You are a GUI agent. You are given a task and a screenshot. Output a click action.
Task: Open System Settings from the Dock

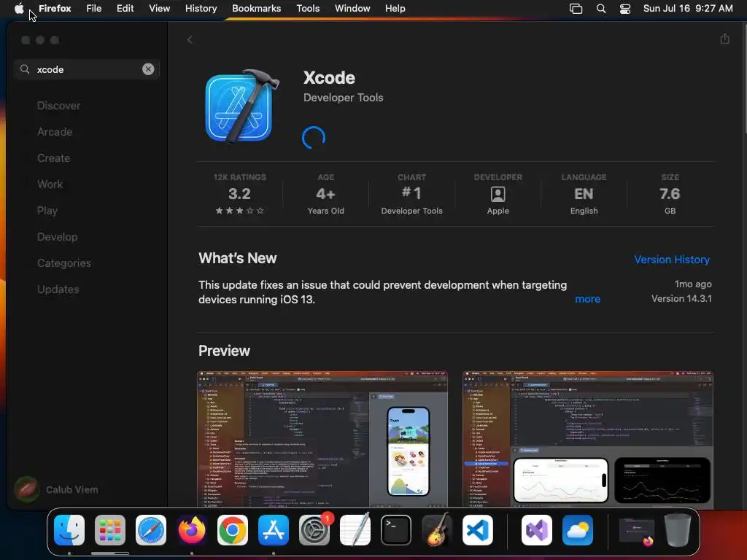coord(314,530)
